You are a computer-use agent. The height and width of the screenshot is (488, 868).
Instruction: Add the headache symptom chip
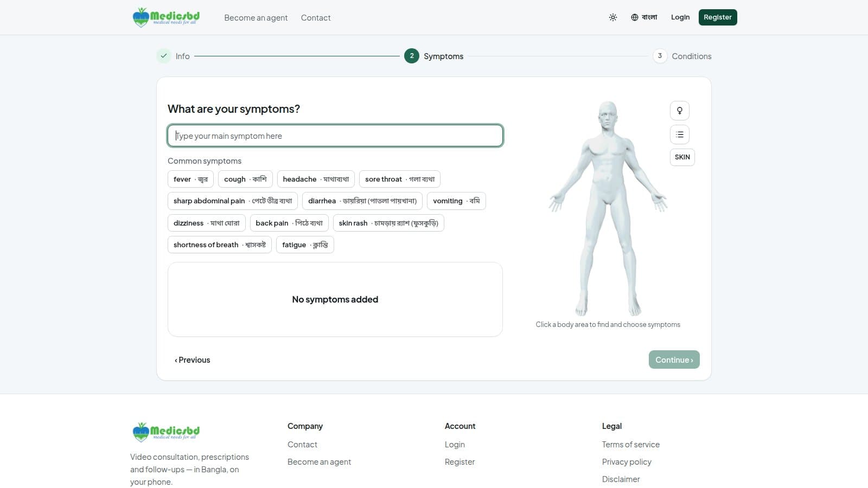tap(316, 179)
